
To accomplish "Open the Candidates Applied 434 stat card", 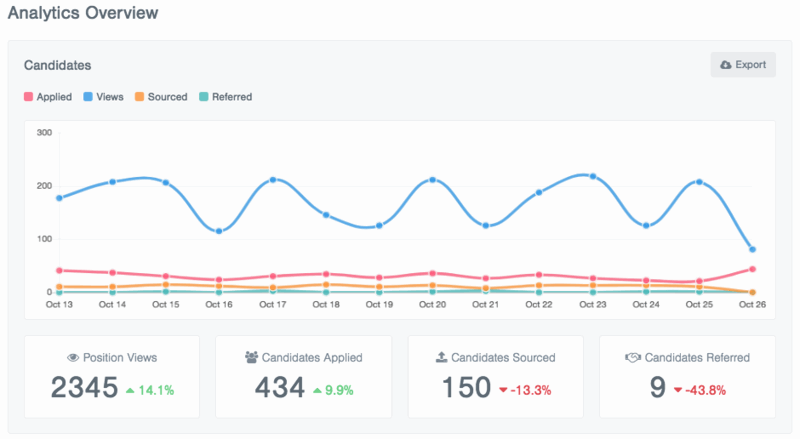I will (x=304, y=376).
